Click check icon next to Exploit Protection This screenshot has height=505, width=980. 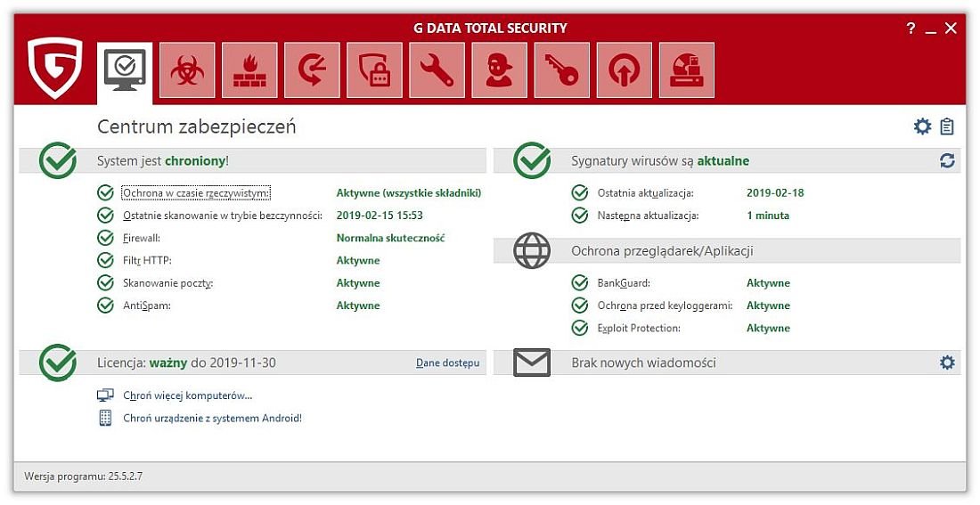coord(580,328)
